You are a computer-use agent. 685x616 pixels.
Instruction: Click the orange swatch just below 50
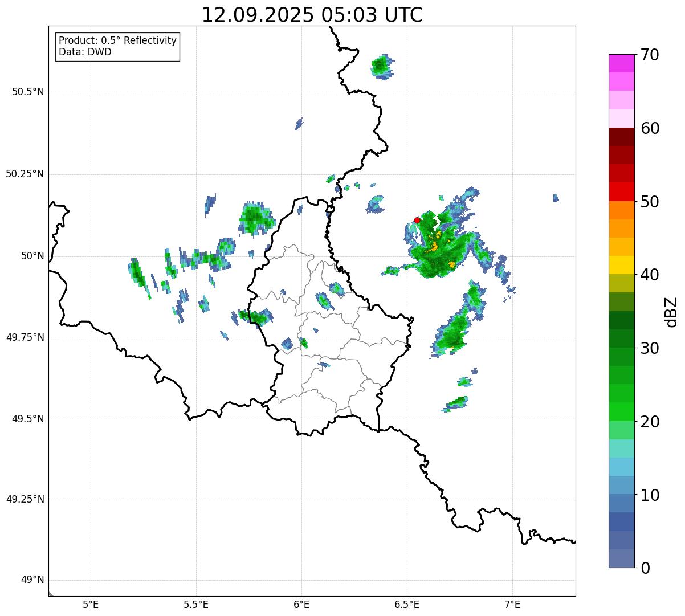(x=622, y=210)
